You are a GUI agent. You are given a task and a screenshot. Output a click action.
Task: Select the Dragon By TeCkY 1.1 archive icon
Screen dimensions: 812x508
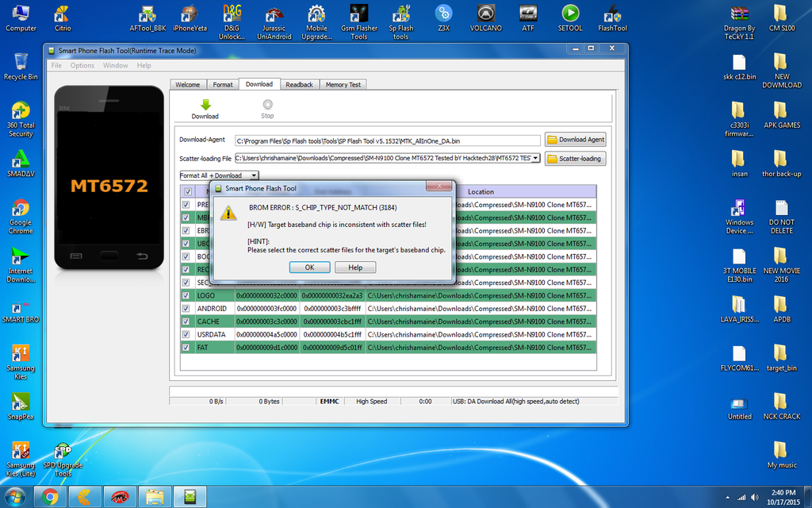[740, 22]
